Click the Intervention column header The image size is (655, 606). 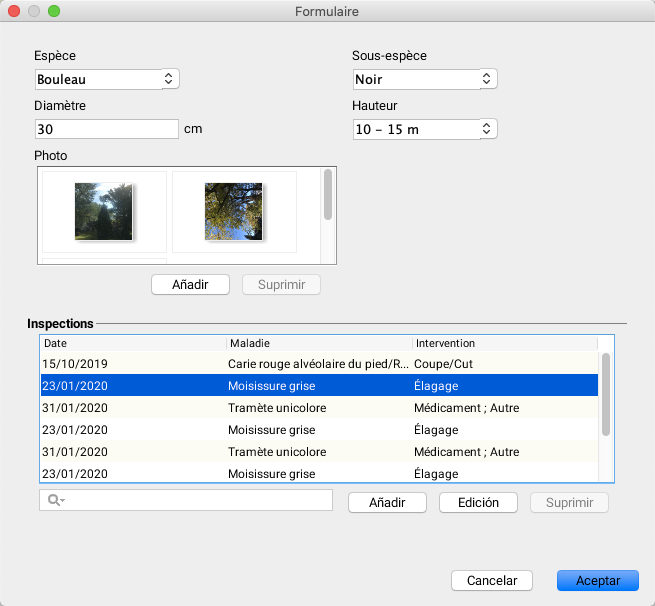[x=505, y=343]
